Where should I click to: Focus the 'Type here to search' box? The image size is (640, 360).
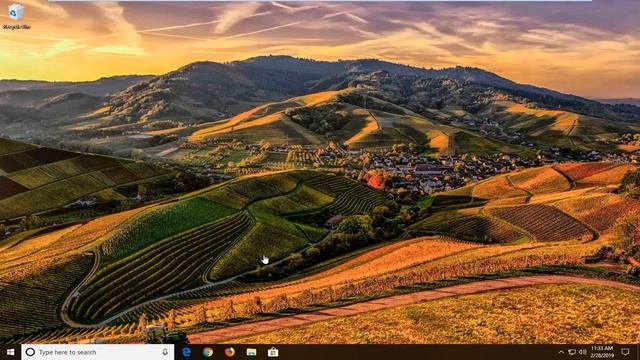98,352
